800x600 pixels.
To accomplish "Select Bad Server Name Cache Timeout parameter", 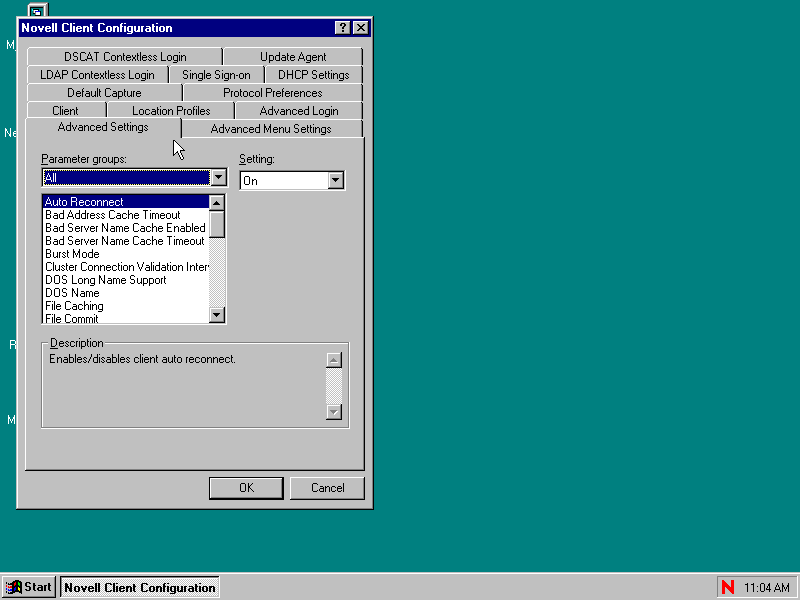I will (x=126, y=241).
